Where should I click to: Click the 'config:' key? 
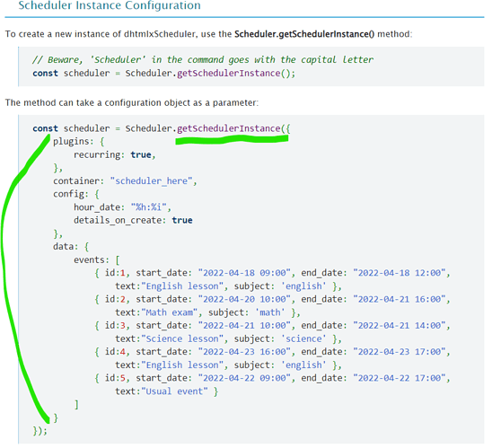coord(71,194)
